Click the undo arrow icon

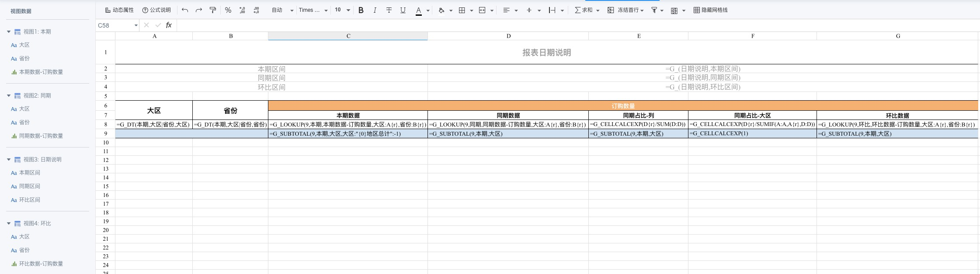click(185, 10)
